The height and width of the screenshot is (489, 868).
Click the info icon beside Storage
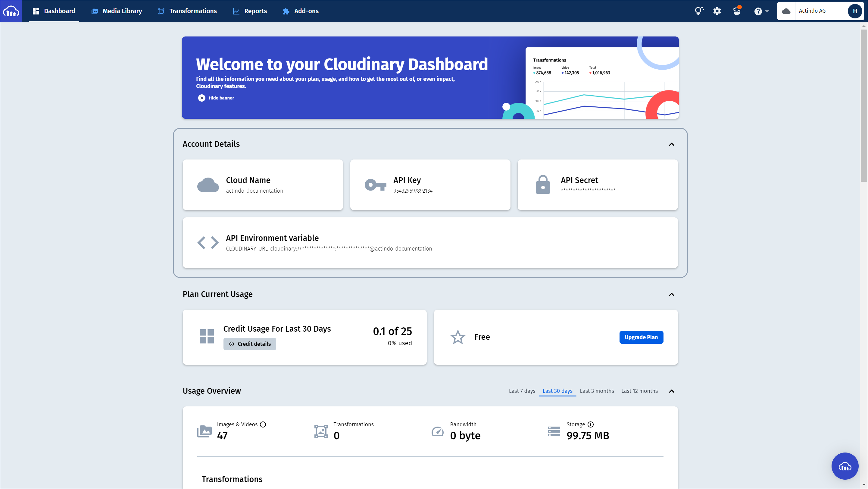(591, 424)
